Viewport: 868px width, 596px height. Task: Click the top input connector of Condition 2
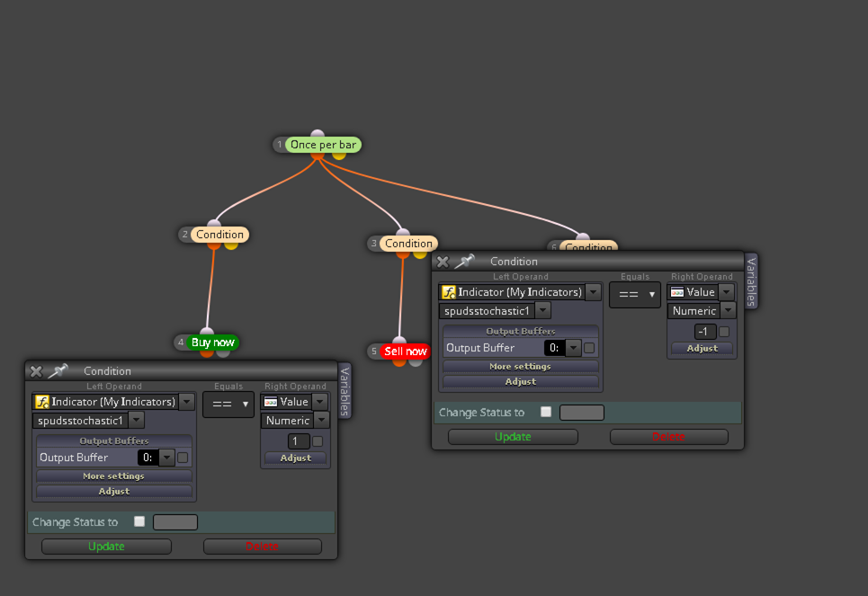[x=214, y=223]
